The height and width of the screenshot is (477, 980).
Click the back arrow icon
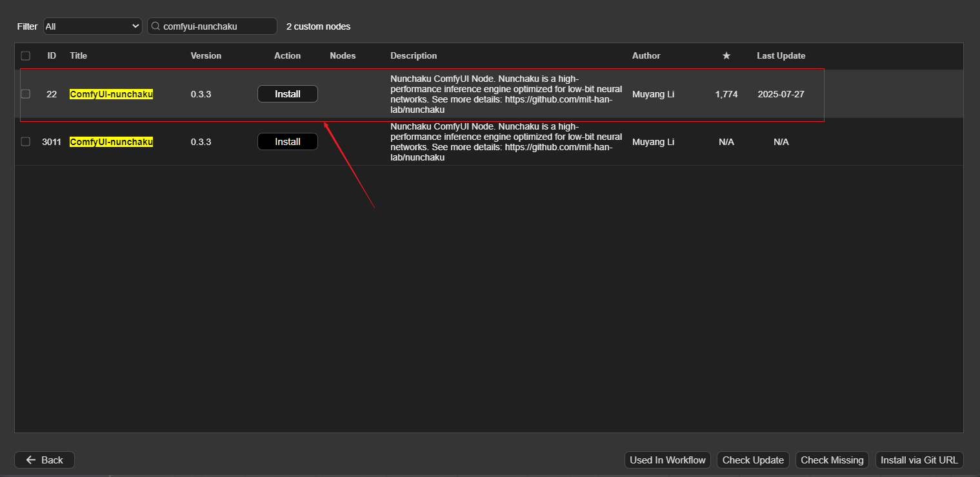(30, 460)
